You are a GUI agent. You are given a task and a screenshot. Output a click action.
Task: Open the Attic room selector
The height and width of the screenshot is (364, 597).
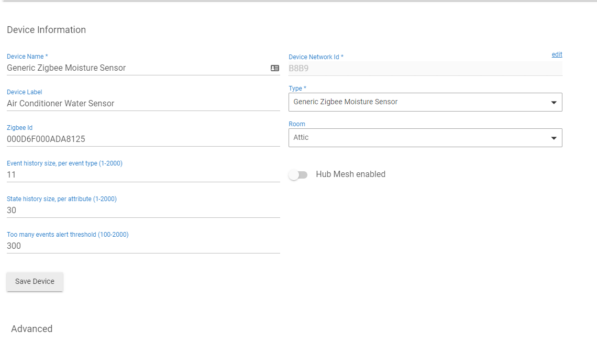pyautogui.click(x=425, y=138)
